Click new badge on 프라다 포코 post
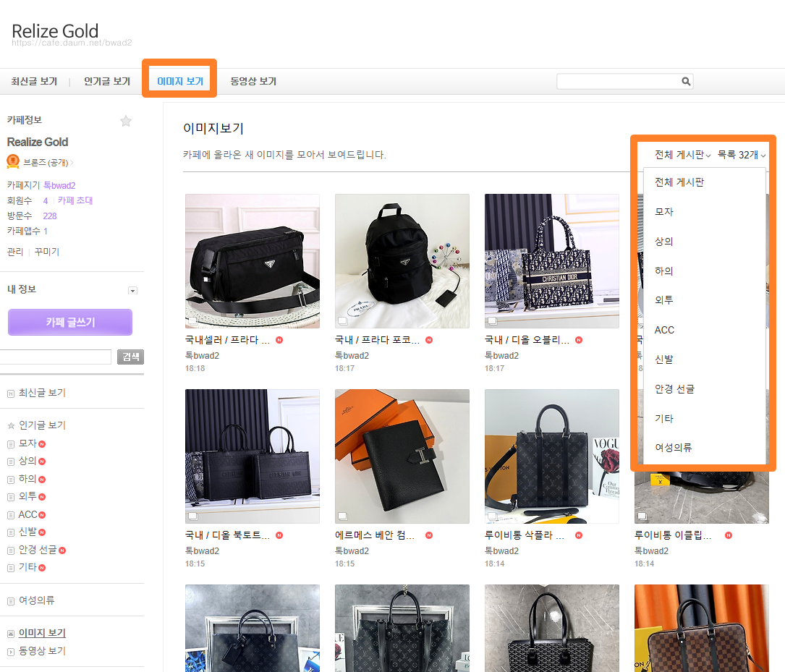Image resolution: width=785 pixels, height=672 pixels. pos(429,340)
